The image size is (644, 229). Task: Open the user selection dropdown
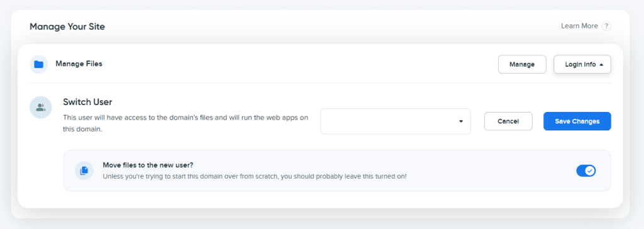[396, 121]
